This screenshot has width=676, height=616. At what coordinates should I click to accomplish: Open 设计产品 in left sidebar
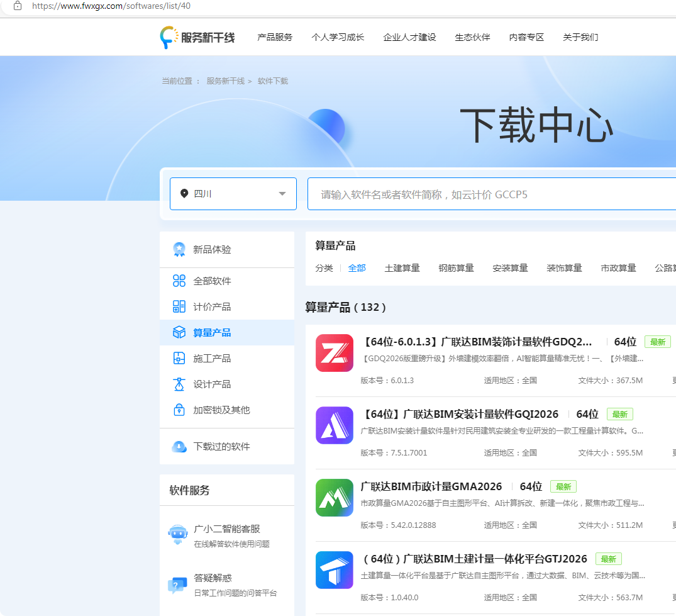227,384
